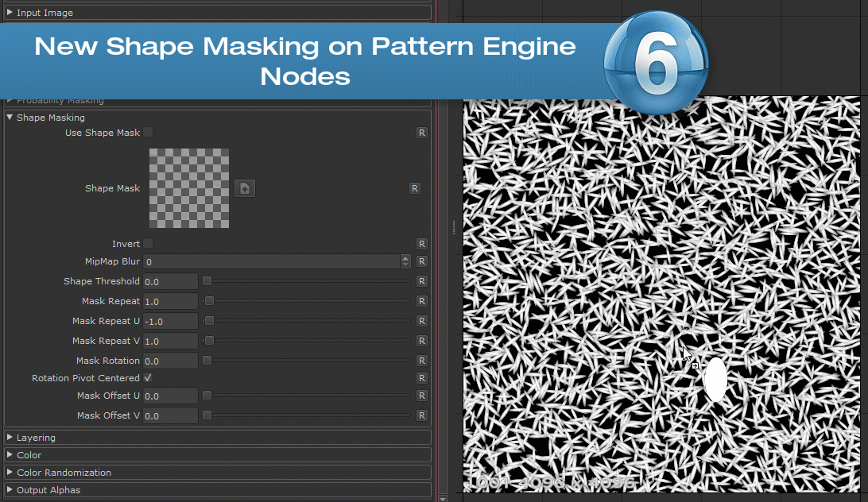The image size is (868, 502).
Task: Enable the Use Shape Mask checkbox
Action: pyautogui.click(x=148, y=133)
